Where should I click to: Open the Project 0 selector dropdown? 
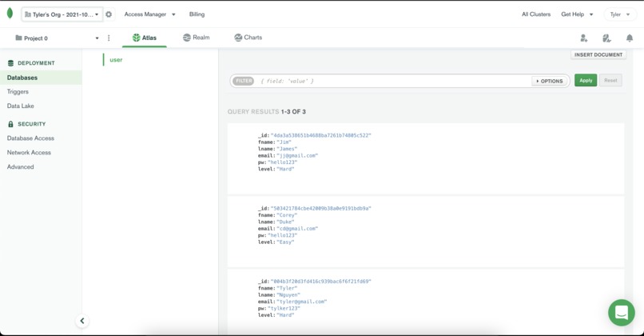(x=57, y=38)
